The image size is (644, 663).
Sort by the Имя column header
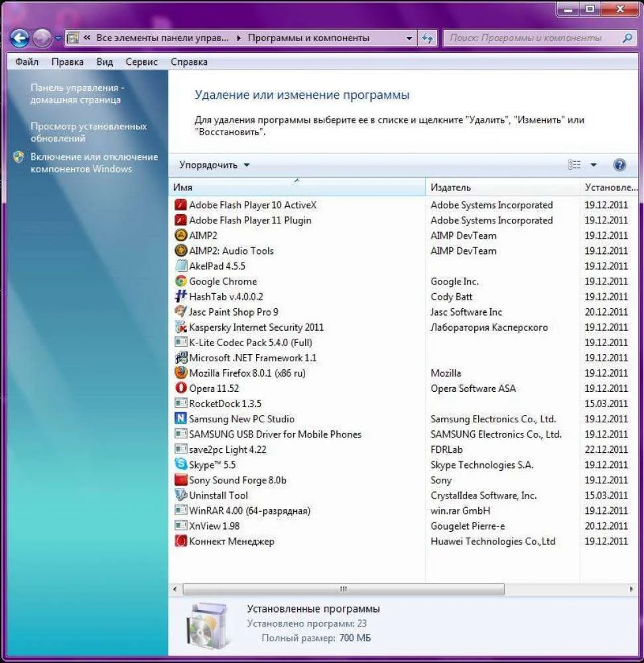coord(297,187)
